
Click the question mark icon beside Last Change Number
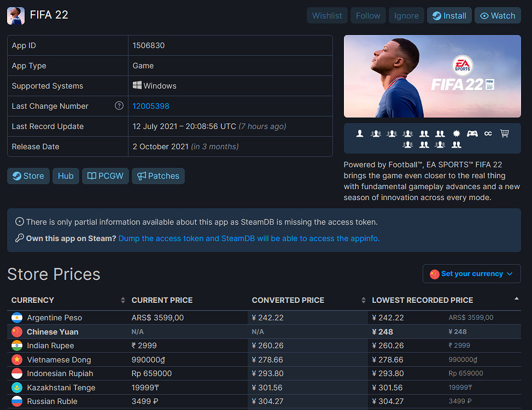coord(119,106)
